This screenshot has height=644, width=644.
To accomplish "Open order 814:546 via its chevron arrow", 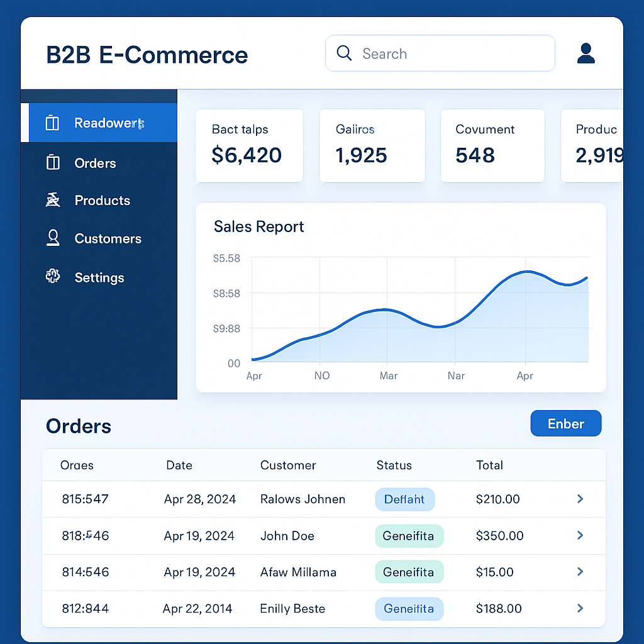I will coord(580,571).
